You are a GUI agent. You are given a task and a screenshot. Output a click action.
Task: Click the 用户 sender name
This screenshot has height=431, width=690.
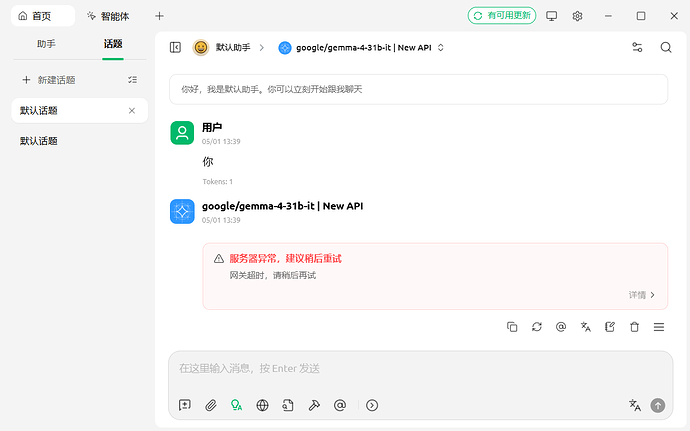[212, 127]
